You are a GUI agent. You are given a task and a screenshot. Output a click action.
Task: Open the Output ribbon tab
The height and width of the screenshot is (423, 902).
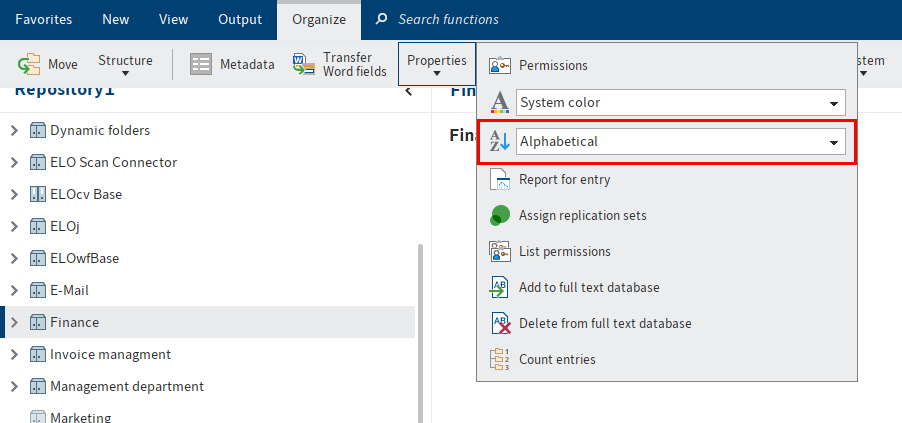click(x=239, y=19)
